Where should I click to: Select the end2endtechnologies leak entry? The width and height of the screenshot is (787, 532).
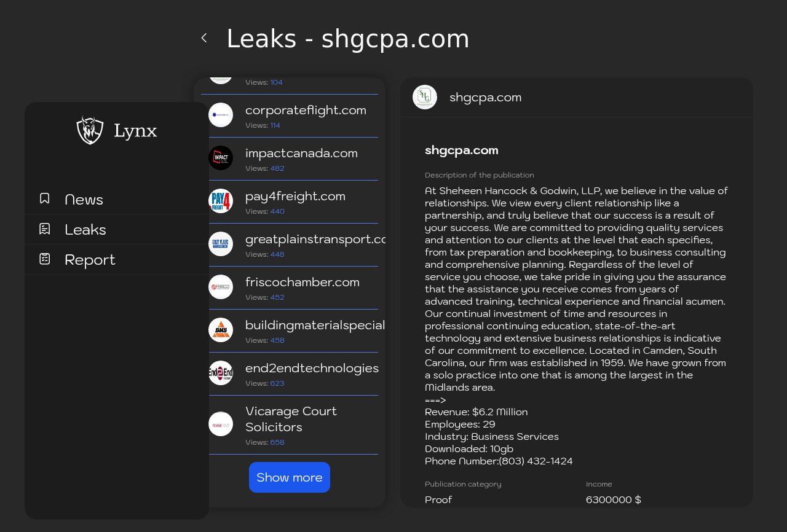click(290, 374)
